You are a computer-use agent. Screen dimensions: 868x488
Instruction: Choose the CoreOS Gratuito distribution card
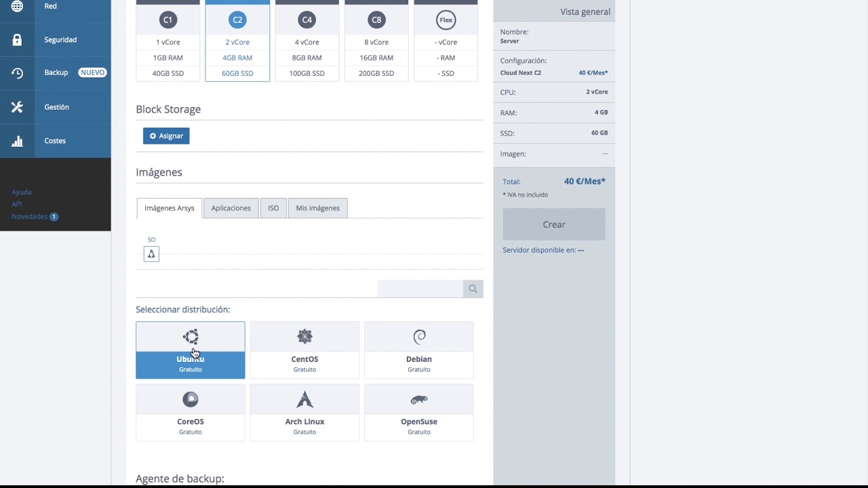[191, 413]
